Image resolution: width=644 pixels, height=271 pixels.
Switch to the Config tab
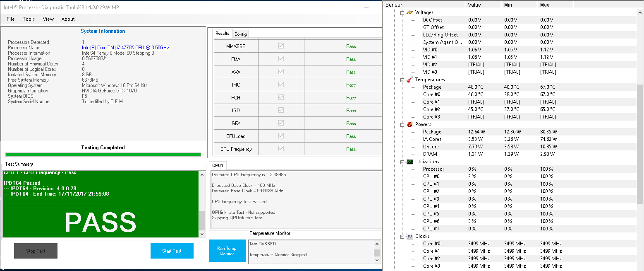pyautogui.click(x=241, y=34)
